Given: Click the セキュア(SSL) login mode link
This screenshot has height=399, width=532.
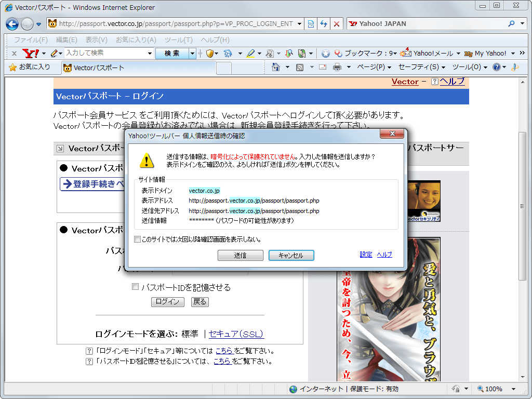Looking at the screenshot, I should pos(236,334).
